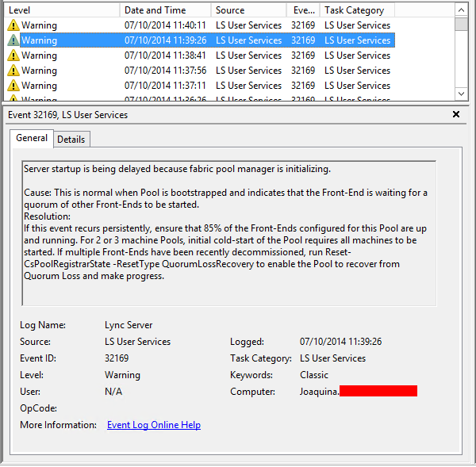
Task: Click the Event ID column header
Action: click(303, 10)
